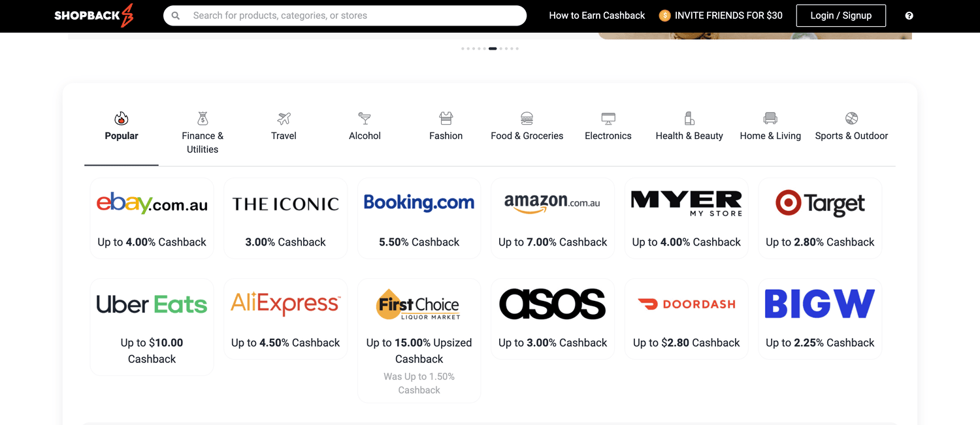Switch to the Travel tab label
Viewport: 980px width, 425px height.
284,136
